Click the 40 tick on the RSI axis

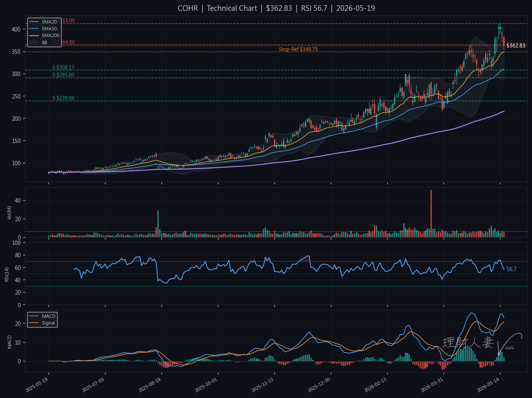point(18,280)
